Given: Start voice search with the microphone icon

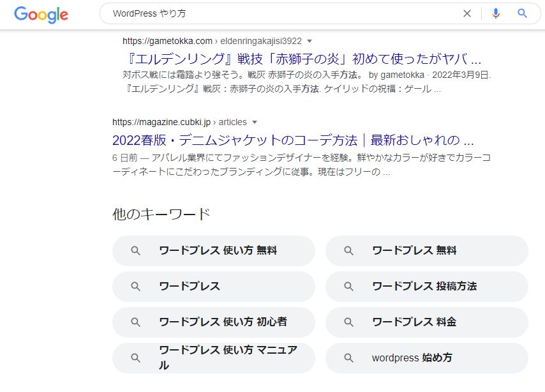Looking at the screenshot, I should pos(496,13).
